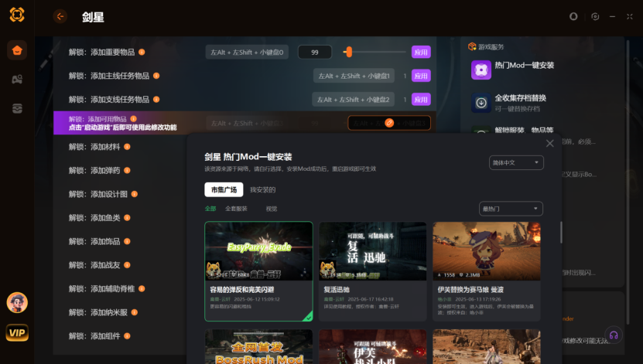Viewport: 643px width, 364px height.
Task: Click hotkey box for 添加支线任务物品
Action: pos(355,100)
